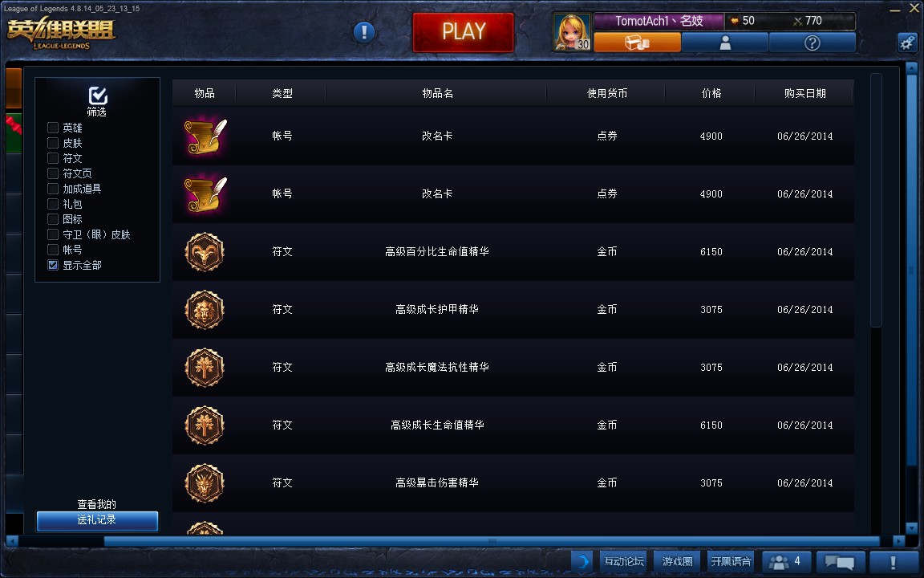Viewport: 924px width, 578px height.
Task: Uncheck the 显示全部 checkbox
Action: click(x=53, y=265)
